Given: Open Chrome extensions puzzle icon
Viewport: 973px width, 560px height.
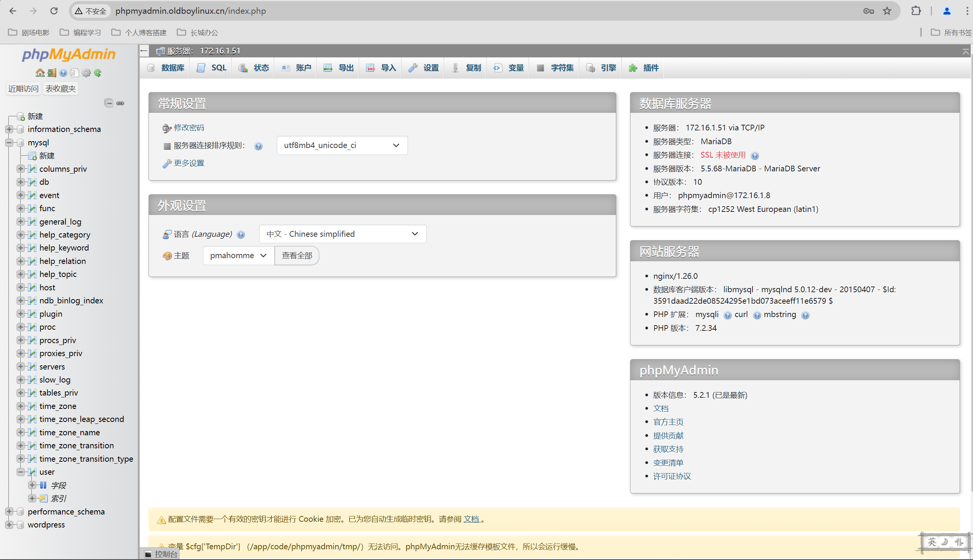Looking at the screenshot, I should click(x=916, y=11).
